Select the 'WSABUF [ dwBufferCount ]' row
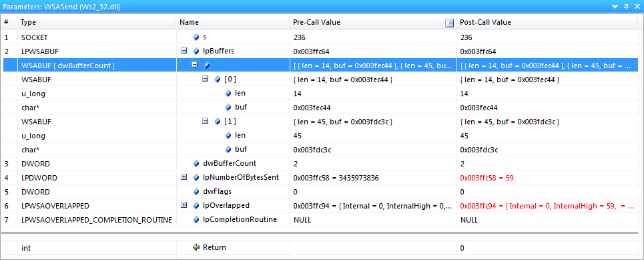Screen dimensions: 644x260 pyautogui.click(x=320, y=66)
